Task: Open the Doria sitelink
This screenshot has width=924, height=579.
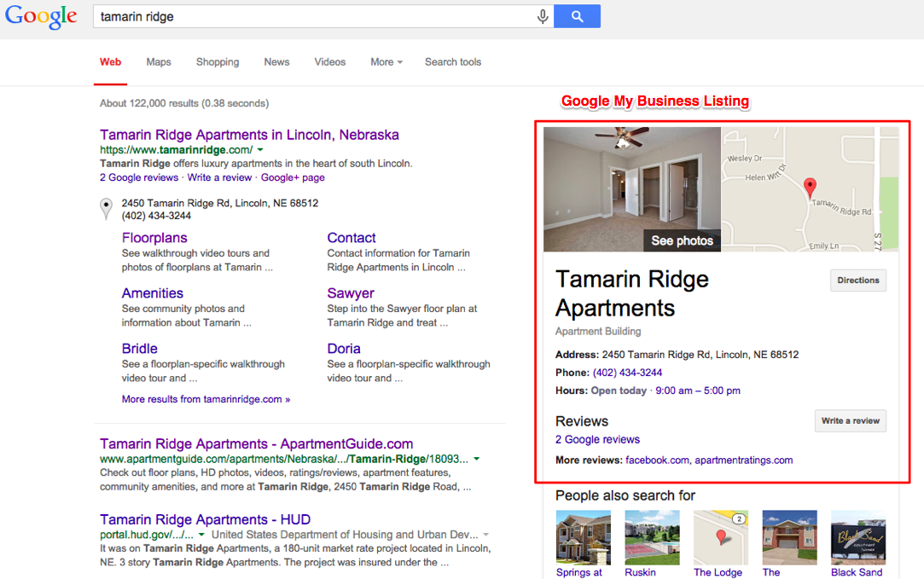Action: (x=344, y=349)
